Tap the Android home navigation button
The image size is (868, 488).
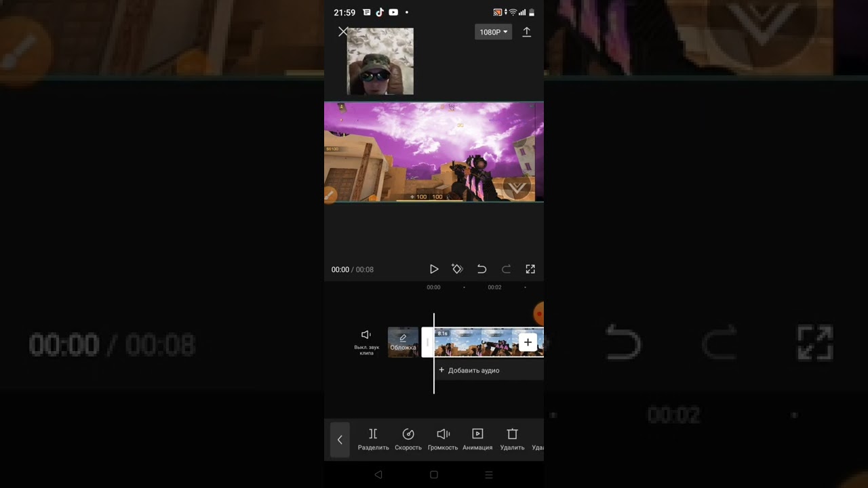pyautogui.click(x=434, y=474)
